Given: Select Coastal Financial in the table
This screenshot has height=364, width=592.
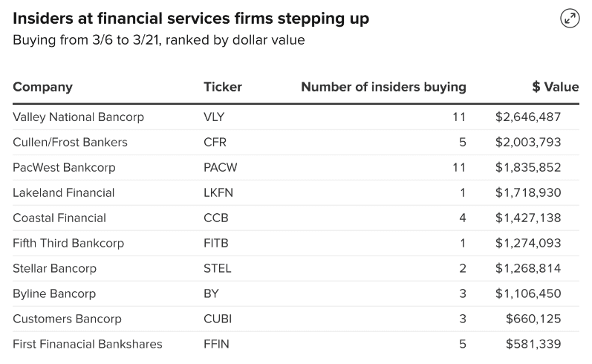Looking at the screenshot, I should (x=59, y=218).
